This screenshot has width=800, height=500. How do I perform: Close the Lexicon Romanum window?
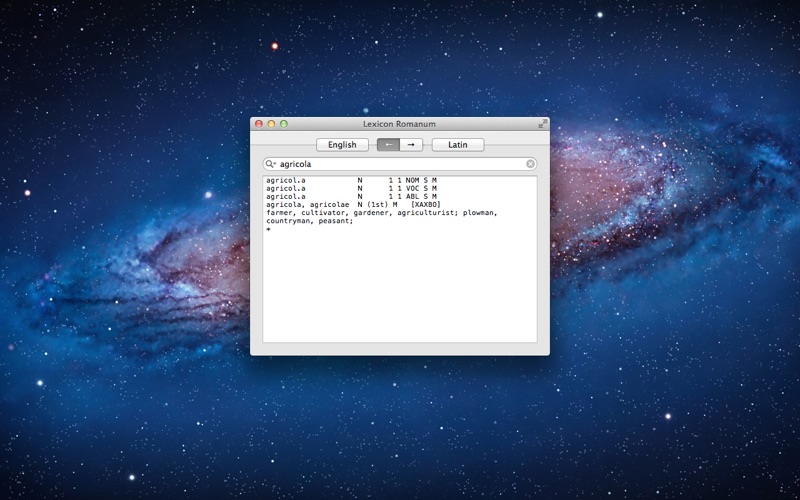(259, 124)
